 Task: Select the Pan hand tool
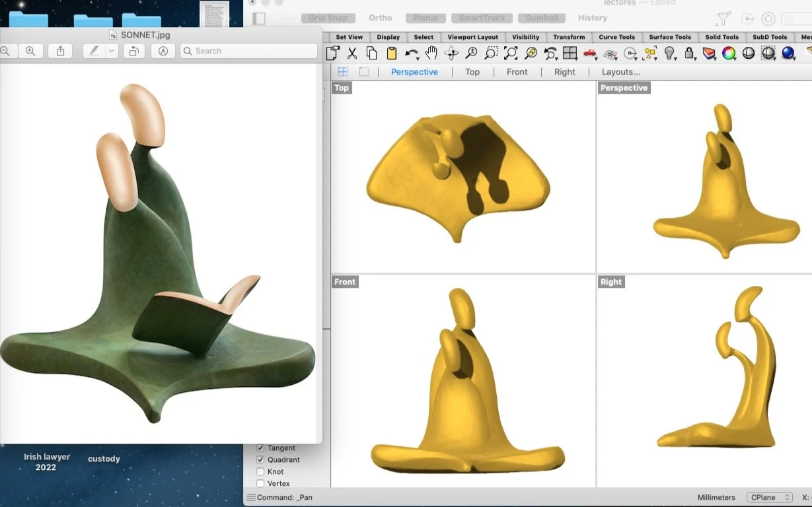[x=431, y=53]
